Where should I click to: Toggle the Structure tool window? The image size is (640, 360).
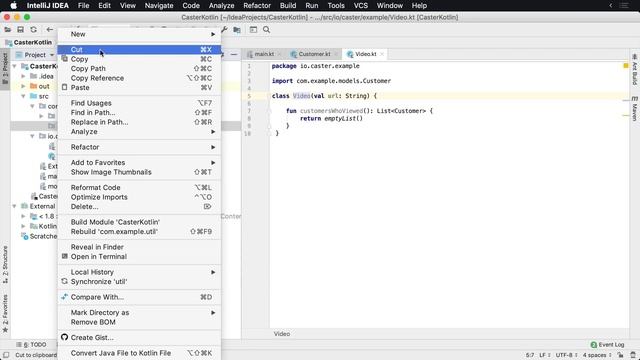coord(5,264)
